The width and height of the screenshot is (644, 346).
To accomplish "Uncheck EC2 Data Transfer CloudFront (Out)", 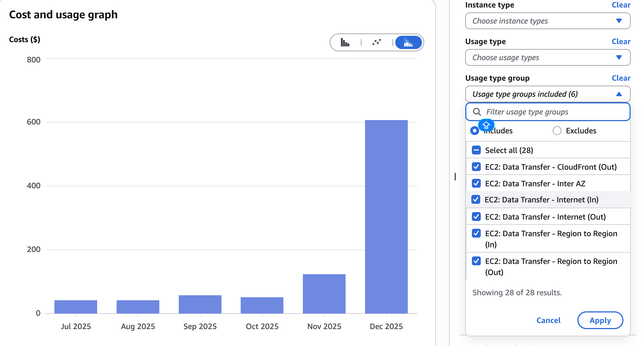I will pyautogui.click(x=476, y=167).
